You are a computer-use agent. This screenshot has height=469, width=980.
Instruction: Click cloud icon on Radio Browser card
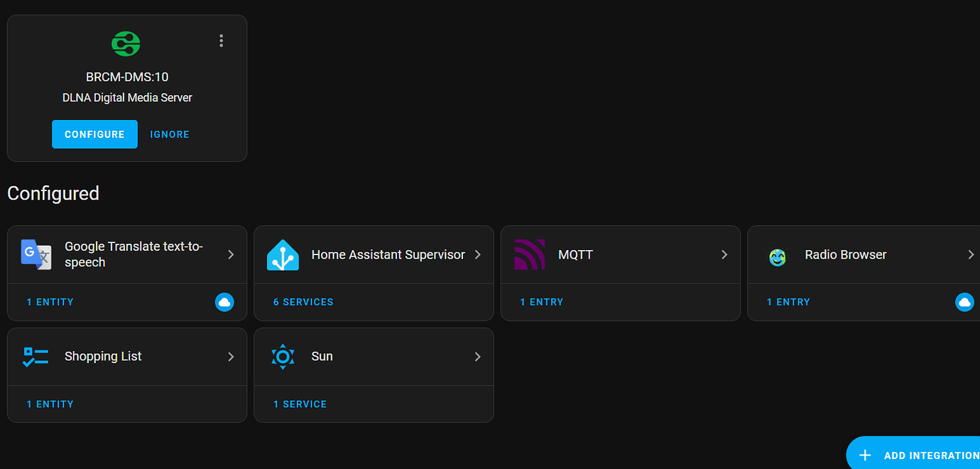click(964, 302)
